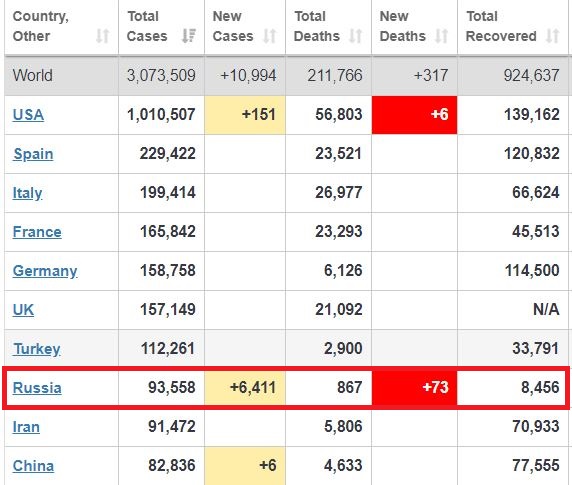Sort by New Deaths arrows icon

pyautogui.click(x=442, y=36)
